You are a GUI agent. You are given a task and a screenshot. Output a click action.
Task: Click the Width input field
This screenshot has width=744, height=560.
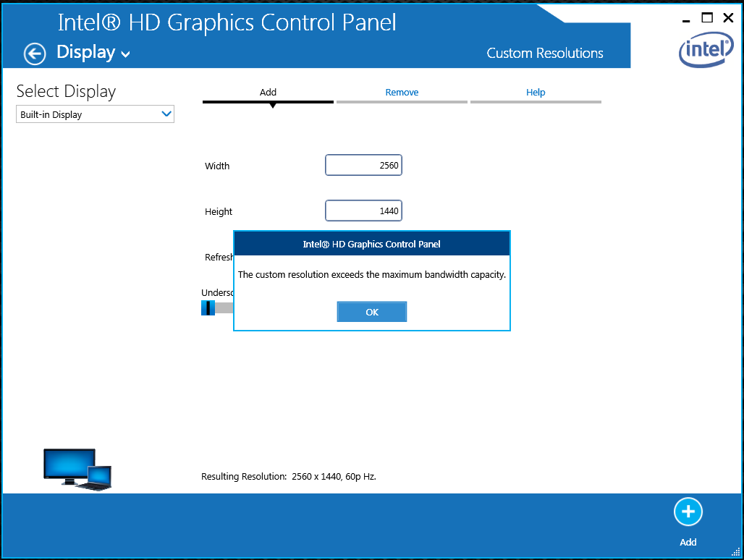tap(363, 165)
